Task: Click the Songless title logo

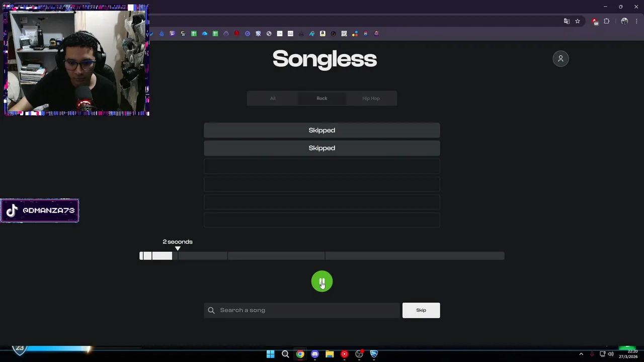Action: pos(325,59)
